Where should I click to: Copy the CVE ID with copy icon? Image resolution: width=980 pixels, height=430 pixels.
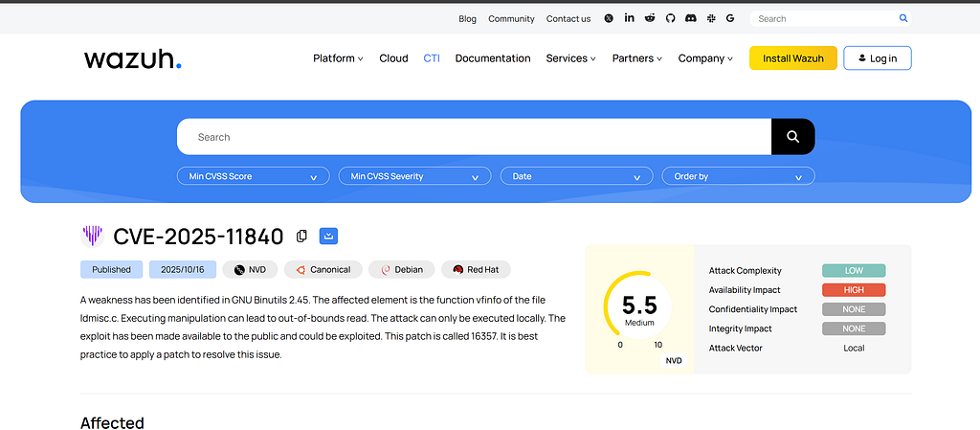(301, 236)
